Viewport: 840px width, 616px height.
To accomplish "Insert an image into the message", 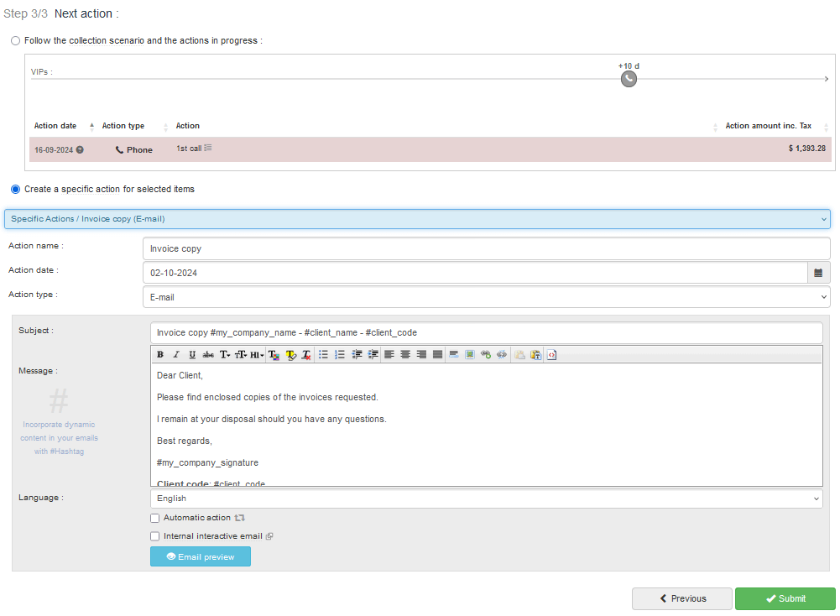I will point(470,355).
